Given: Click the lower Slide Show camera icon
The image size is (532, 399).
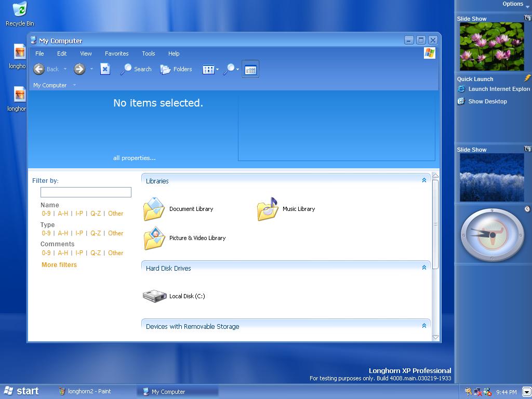Looking at the screenshot, I should point(528,149).
